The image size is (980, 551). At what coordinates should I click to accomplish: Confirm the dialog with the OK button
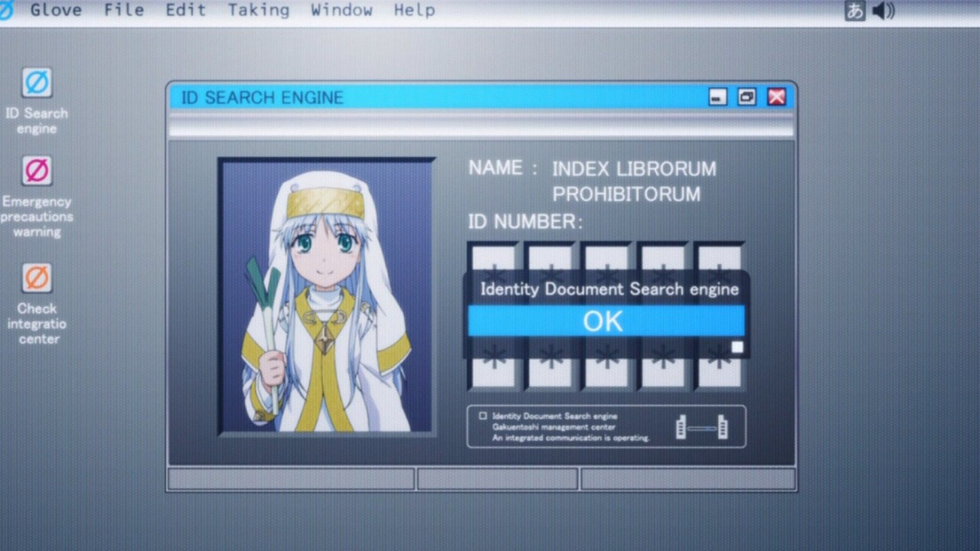click(x=606, y=321)
